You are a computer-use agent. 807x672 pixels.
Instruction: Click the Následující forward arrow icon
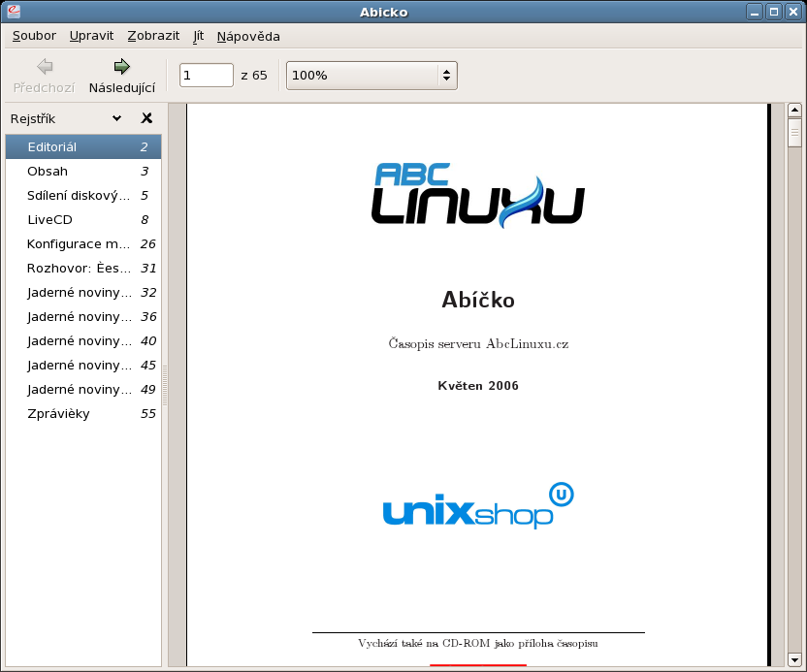(121, 67)
